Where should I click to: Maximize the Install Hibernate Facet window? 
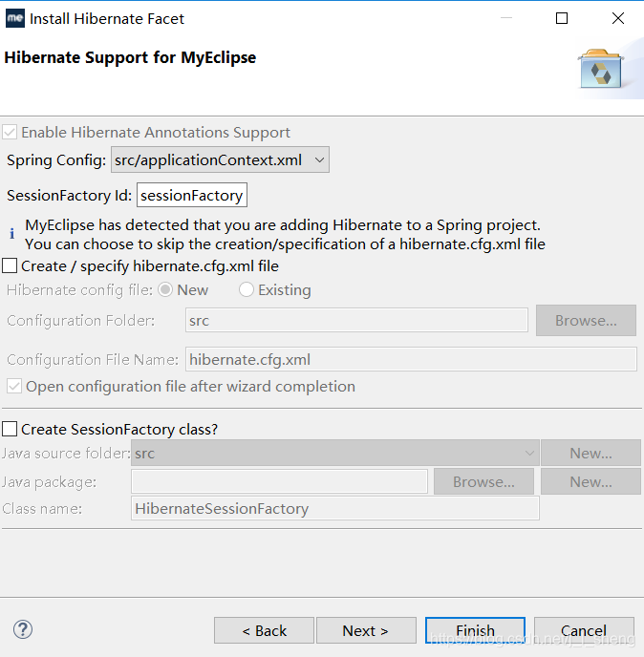[562, 18]
